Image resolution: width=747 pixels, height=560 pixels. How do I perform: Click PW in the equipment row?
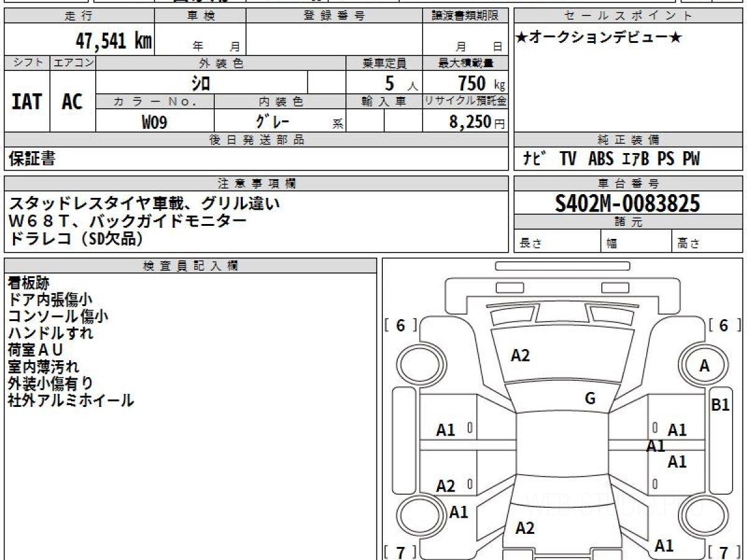click(x=691, y=159)
